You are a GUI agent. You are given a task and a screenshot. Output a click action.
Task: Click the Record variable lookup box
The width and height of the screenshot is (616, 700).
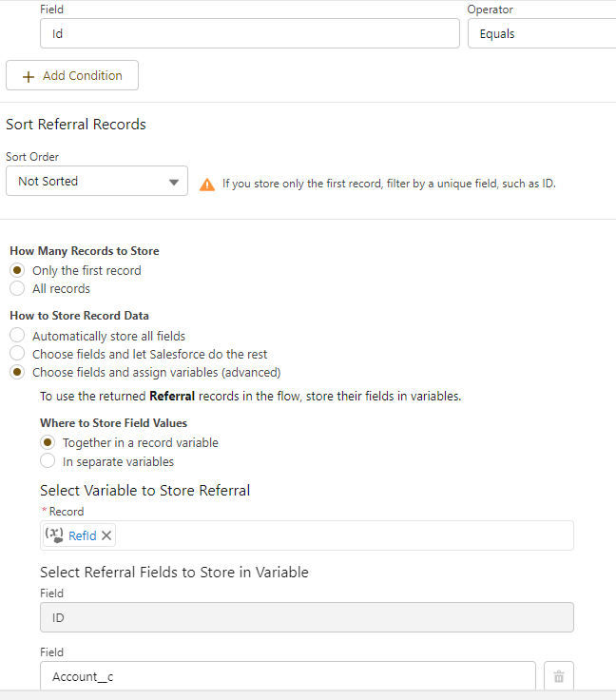pos(342,535)
